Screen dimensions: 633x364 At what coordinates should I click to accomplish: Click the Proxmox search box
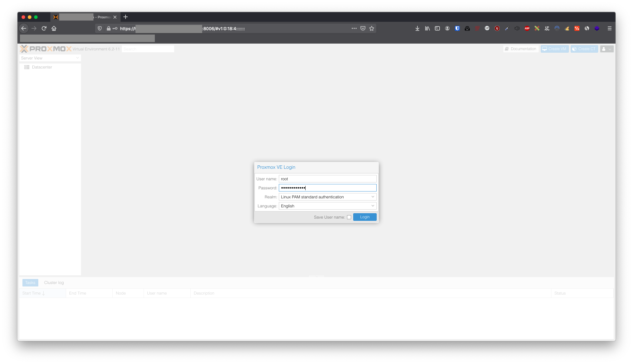[148, 49]
